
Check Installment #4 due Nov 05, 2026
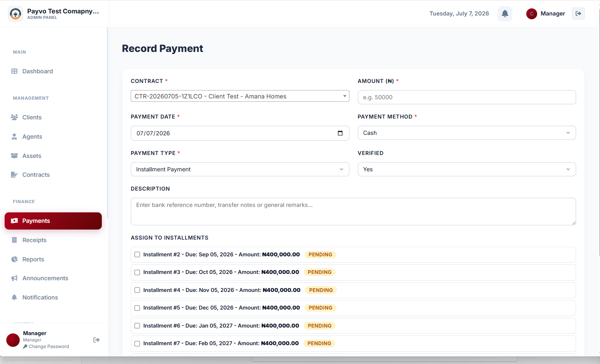137,290
